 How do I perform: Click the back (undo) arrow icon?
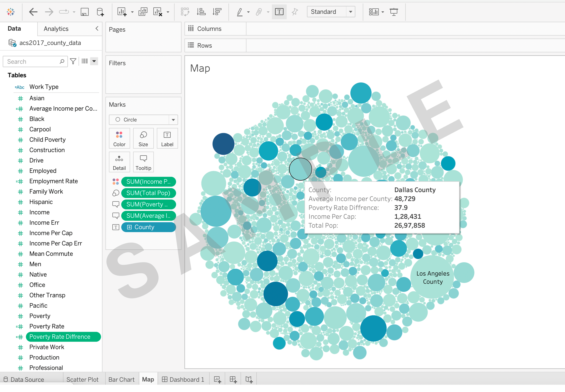[x=33, y=12]
